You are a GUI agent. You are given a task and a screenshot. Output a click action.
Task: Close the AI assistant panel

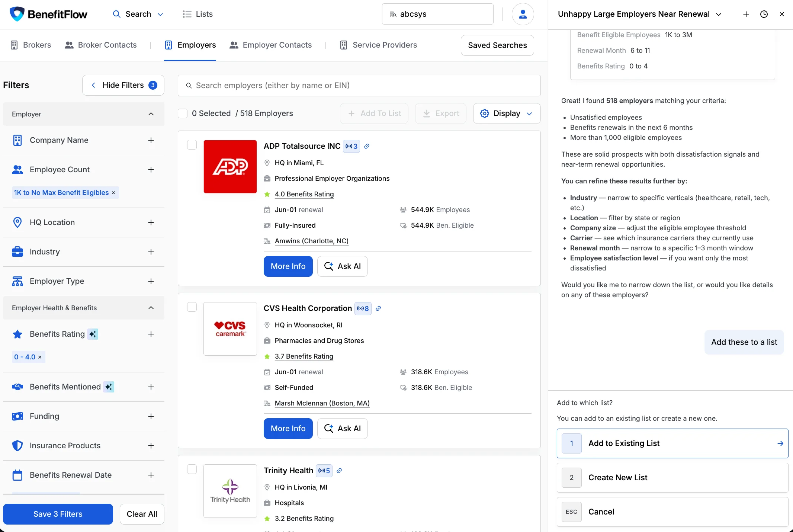[x=781, y=14]
